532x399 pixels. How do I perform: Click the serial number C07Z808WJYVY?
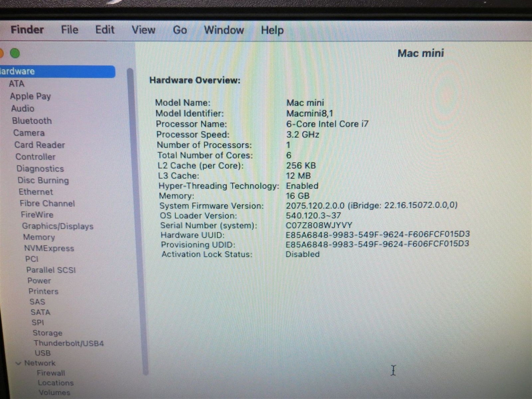tap(319, 225)
